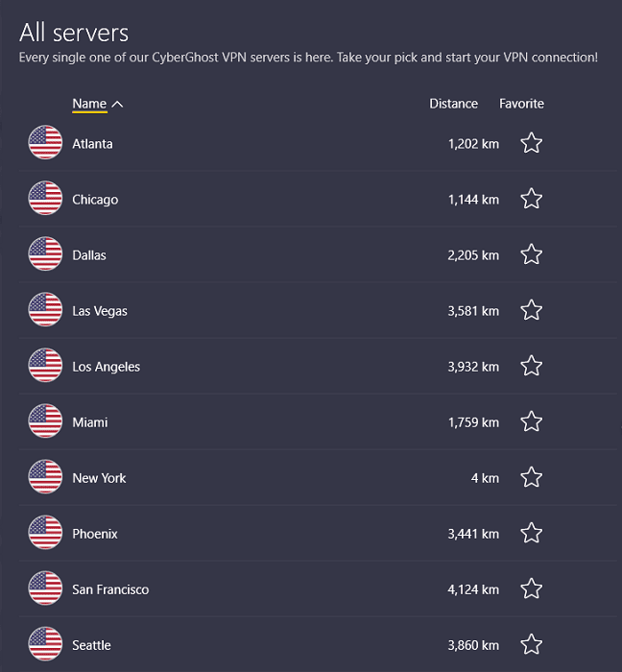Image resolution: width=622 pixels, height=672 pixels.
Task: Sort servers by Name column
Action: 89,104
